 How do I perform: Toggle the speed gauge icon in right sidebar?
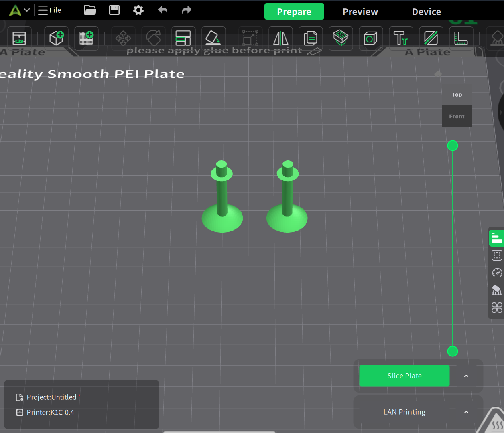497,273
